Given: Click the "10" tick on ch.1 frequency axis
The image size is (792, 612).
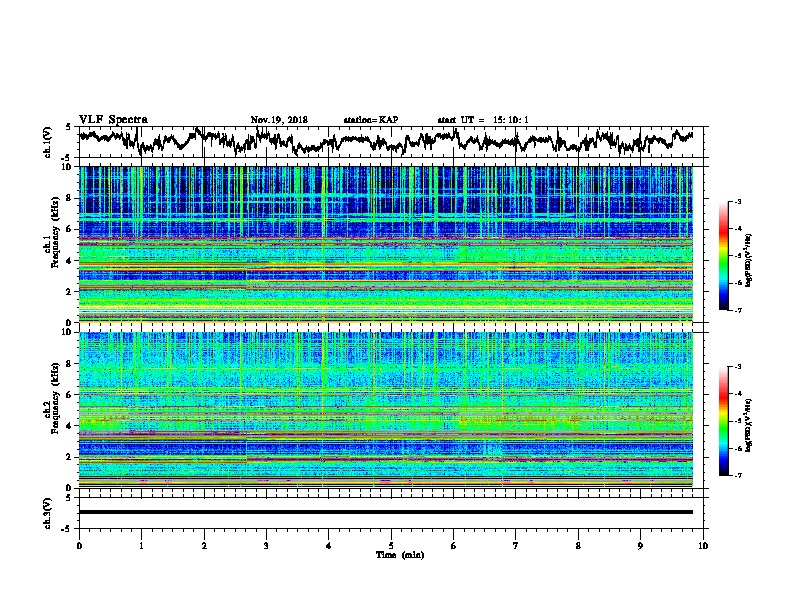Looking at the screenshot, I should [68, 167].
